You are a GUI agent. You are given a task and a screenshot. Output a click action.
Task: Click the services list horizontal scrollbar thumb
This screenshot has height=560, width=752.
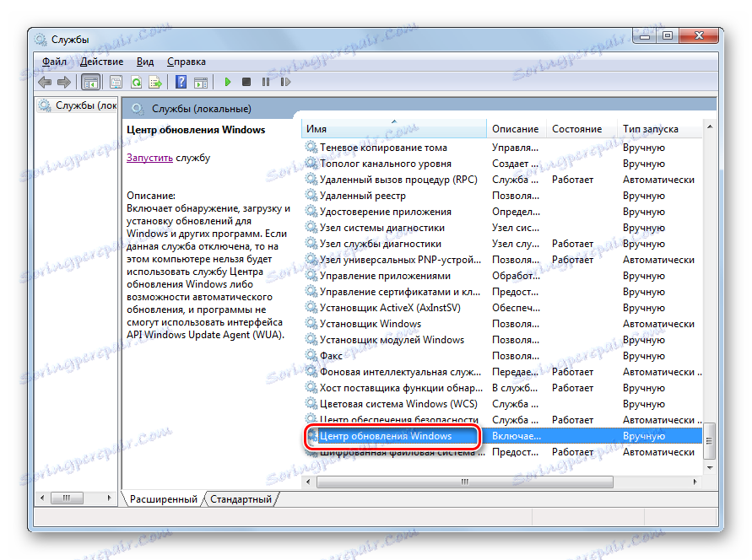pyautogui.click(x=465, y=482)
